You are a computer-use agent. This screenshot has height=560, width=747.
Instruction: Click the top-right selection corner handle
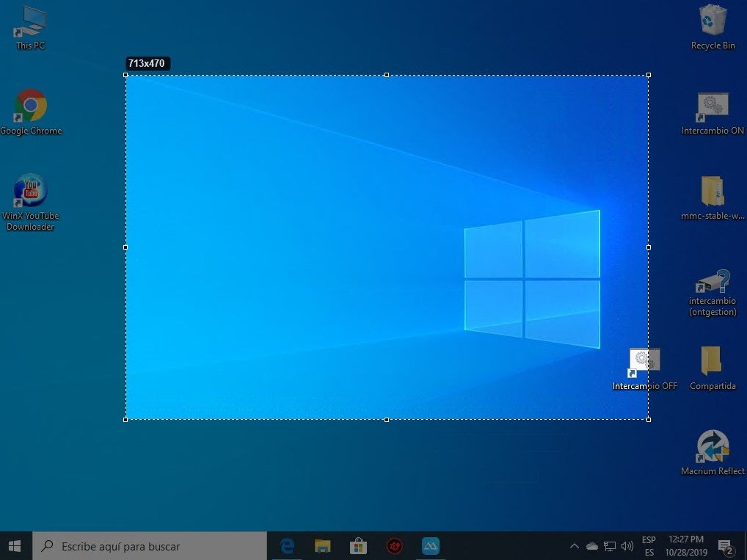click(x=649, y=75)
